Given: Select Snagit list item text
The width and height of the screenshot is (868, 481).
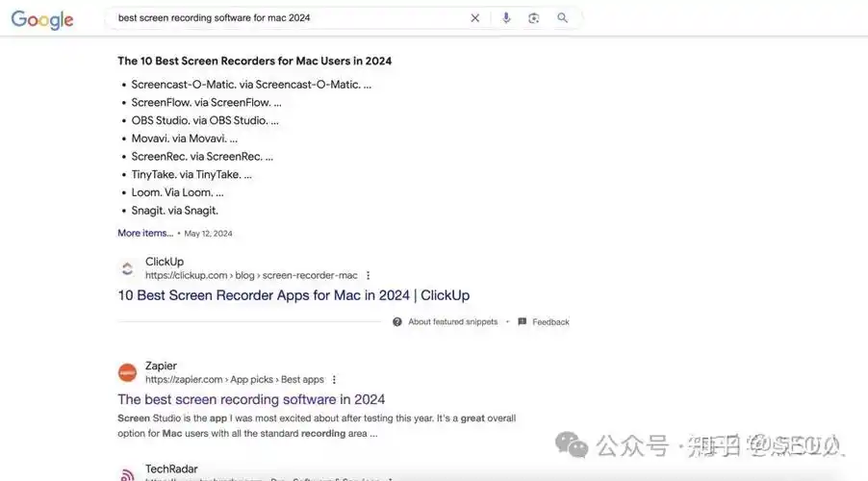Looking at the screenshot, I should [x=175, y=211].
